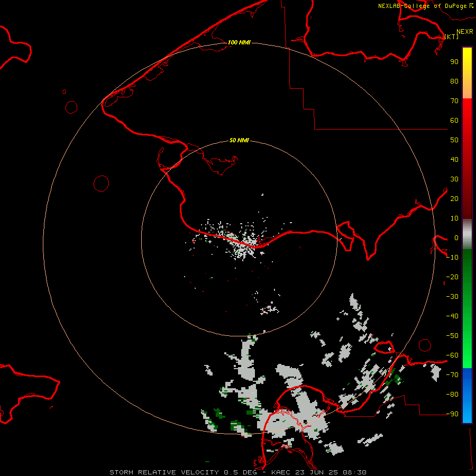The image size is (476, 476).
Task: Click the blue bottom segment of color bar
Action: coord(467,396)
